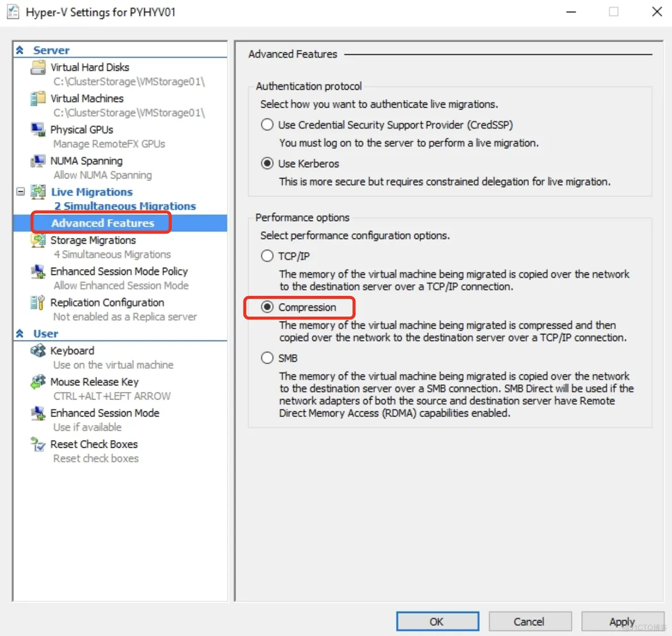The width and height of the screenshot is (672, 636).
Task: Click 'Reset check boxes' subtitle text
Action: pos(96,458)
